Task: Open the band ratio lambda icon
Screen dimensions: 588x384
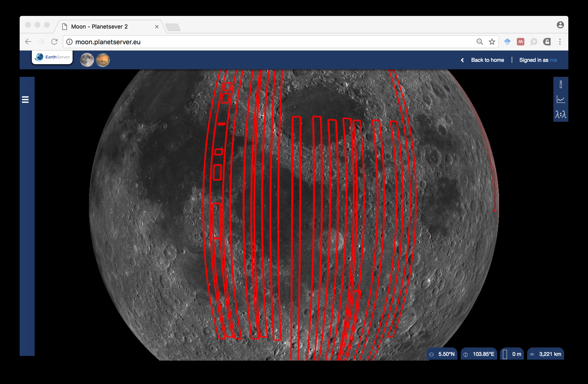Action: tap(561, 114)
